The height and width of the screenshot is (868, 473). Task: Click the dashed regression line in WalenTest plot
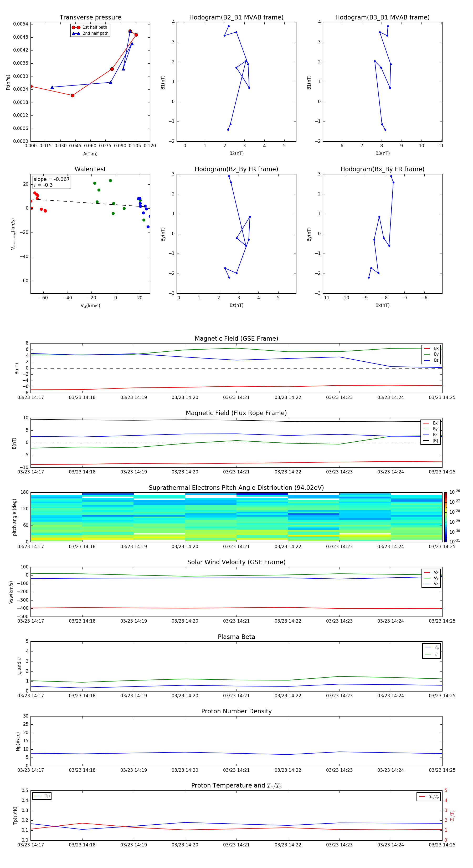[x=90, y=203]
